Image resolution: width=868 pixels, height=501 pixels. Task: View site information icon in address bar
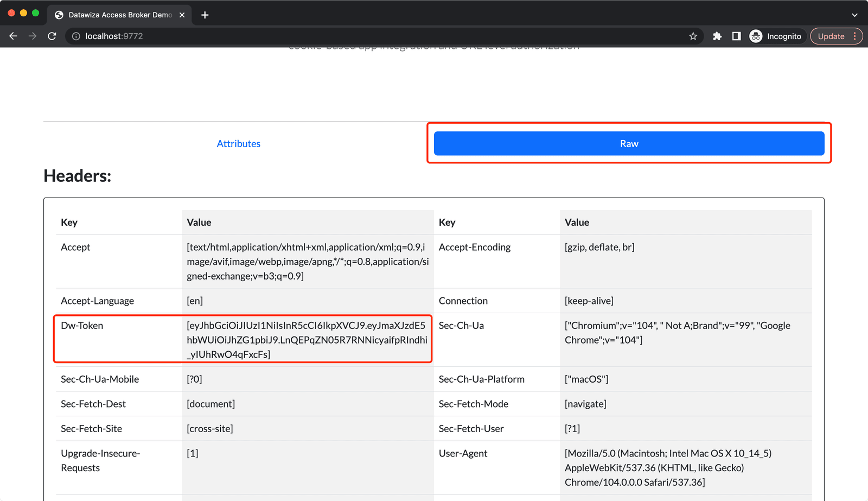[76, 36]
